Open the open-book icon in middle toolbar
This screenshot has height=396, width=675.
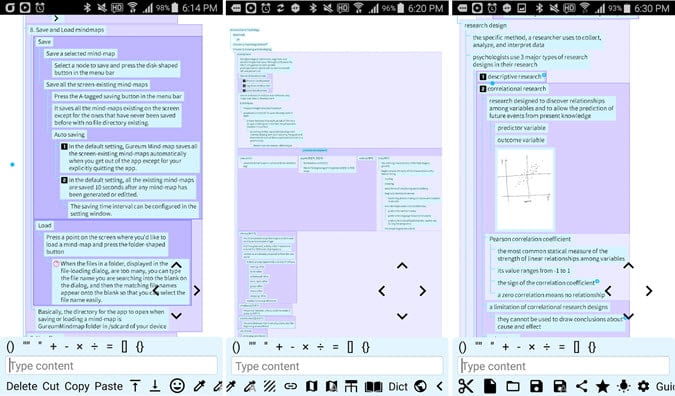tap(373, 386)
